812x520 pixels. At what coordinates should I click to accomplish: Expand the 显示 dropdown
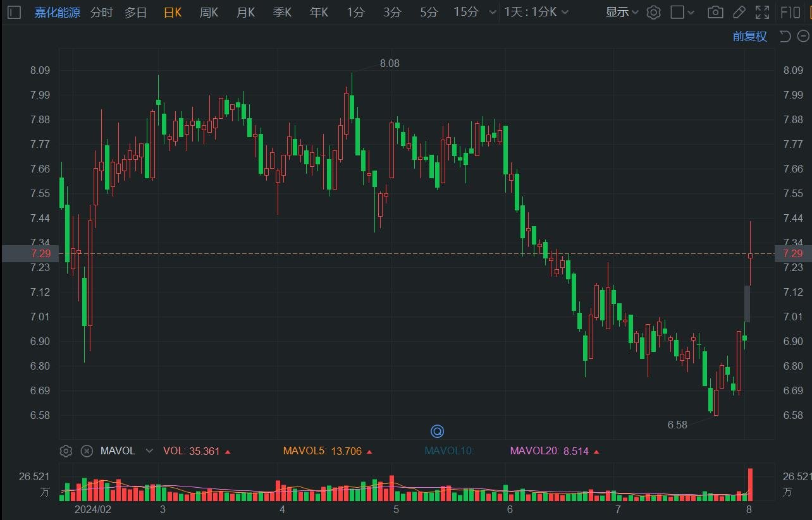coord(622,12)
